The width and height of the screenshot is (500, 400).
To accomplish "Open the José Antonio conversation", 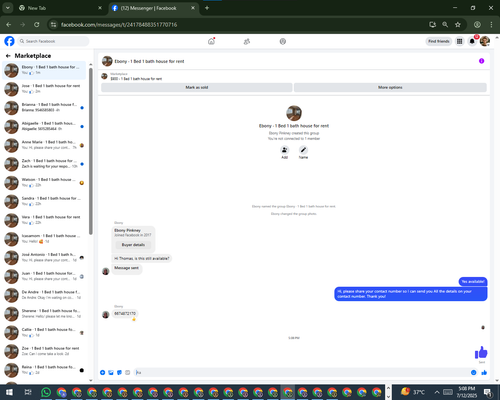I will (44, 257).
